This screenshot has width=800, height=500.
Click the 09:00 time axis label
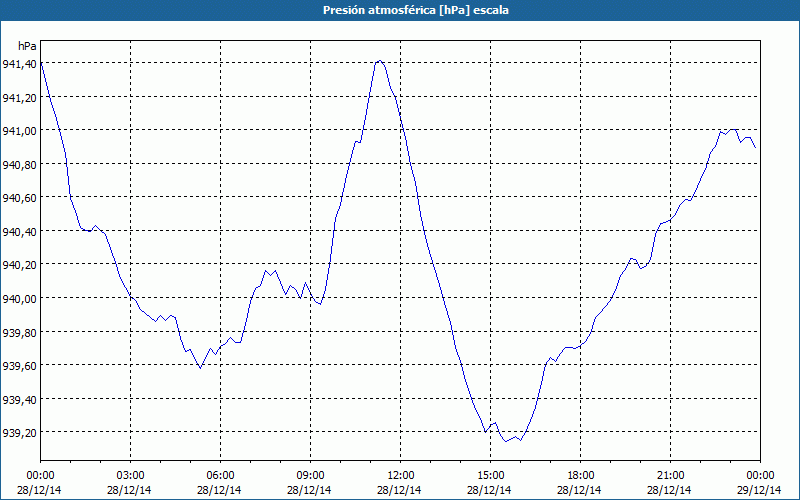coord(310,476)
